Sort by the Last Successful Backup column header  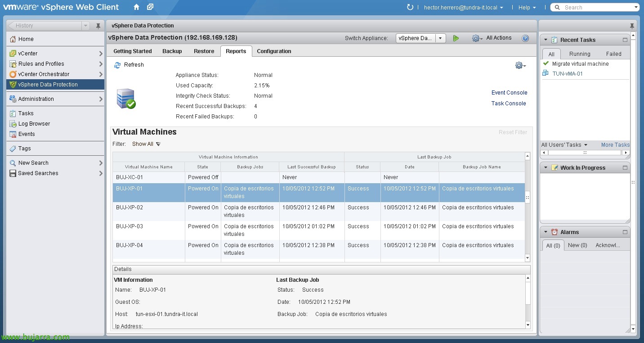click(312, 167)
